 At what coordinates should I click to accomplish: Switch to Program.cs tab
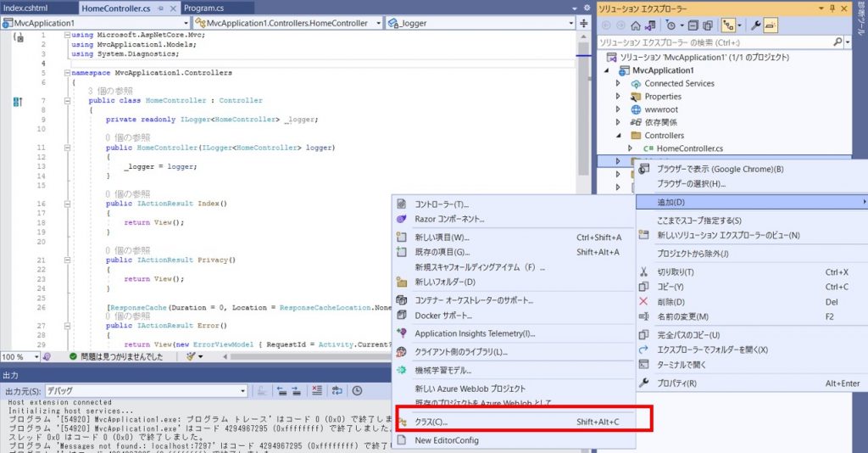[203, 8]
